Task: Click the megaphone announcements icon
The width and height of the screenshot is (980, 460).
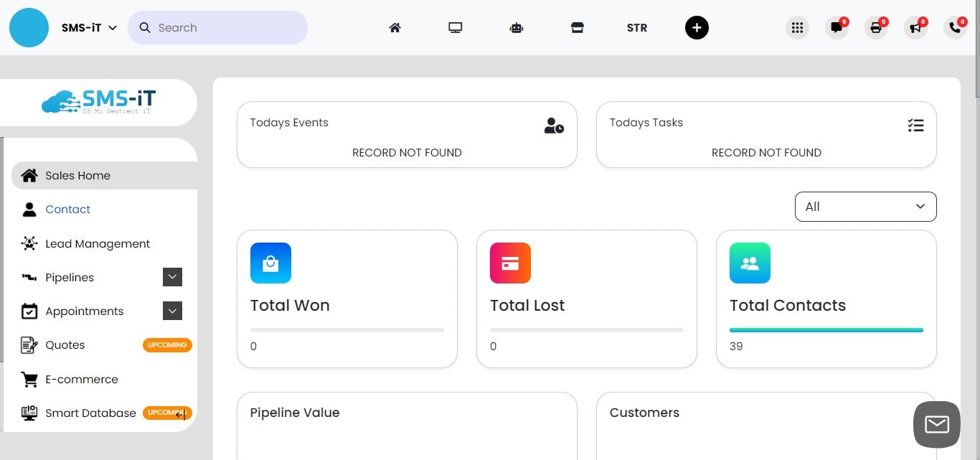Action: 915,28
